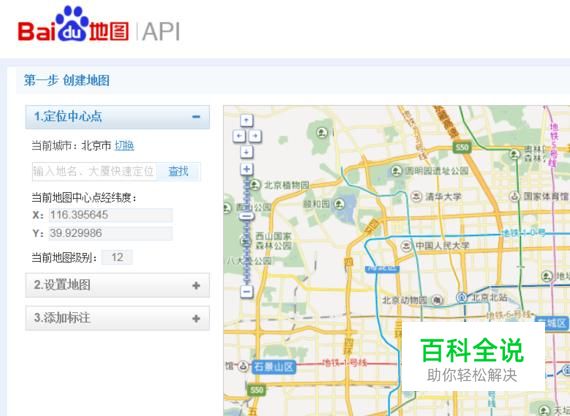
Task: Click the 国家体育馆 stadium icon
Action: pos(514,196)
